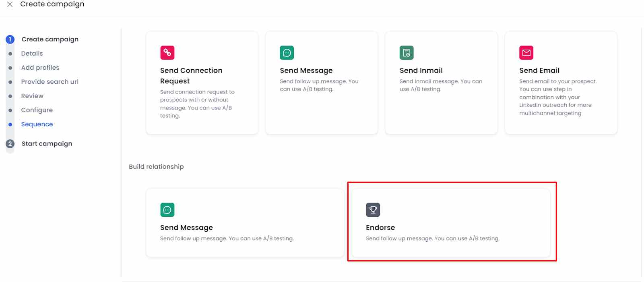Image resolution: width=644 pixels, height=282 pixels.
Task: Choose the Send Email card title
Action: pos(539,70)
